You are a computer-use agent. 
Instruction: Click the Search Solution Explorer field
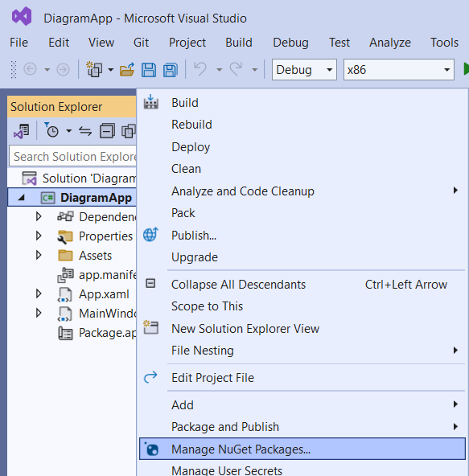73,156
